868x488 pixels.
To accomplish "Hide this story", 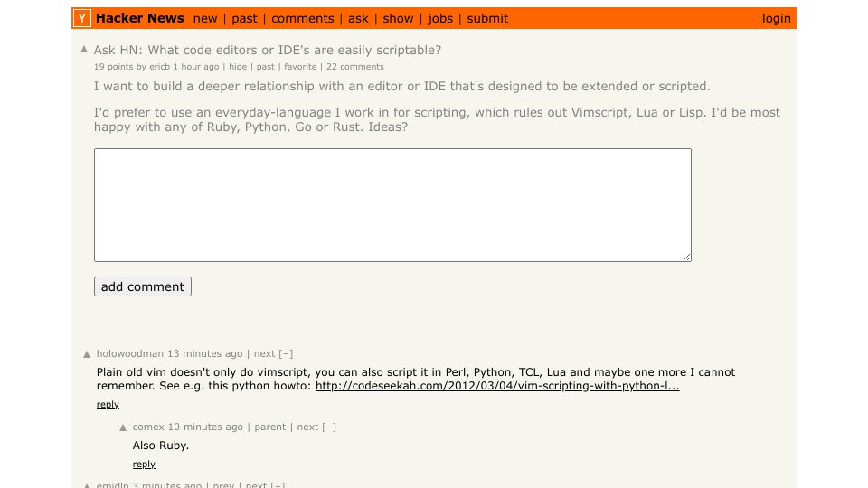I will [x=238, y=66].
